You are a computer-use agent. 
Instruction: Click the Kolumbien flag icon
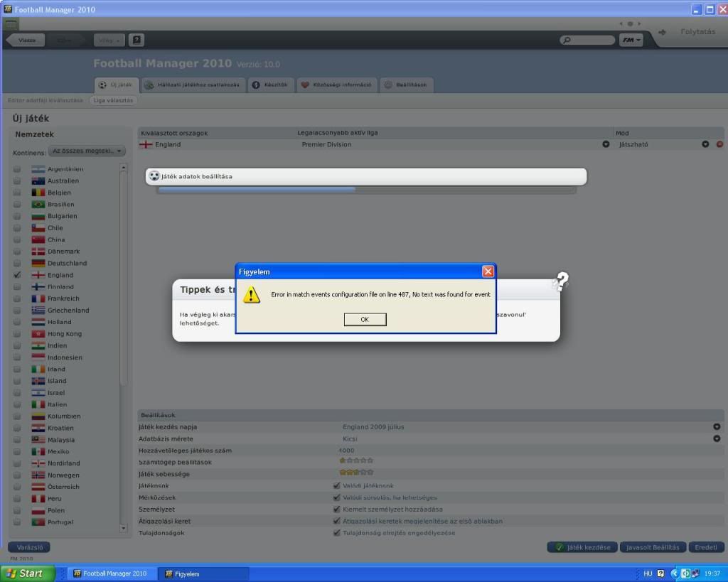pos(38,416)
